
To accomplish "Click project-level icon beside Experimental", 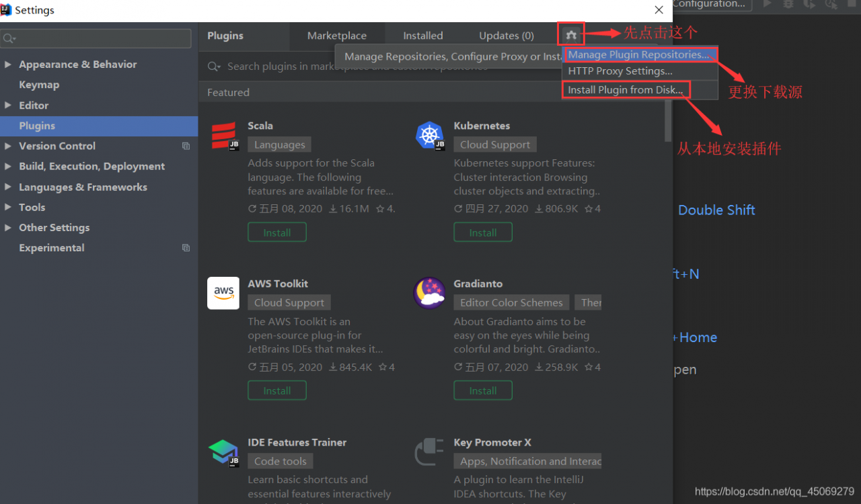I will [186, 248].
